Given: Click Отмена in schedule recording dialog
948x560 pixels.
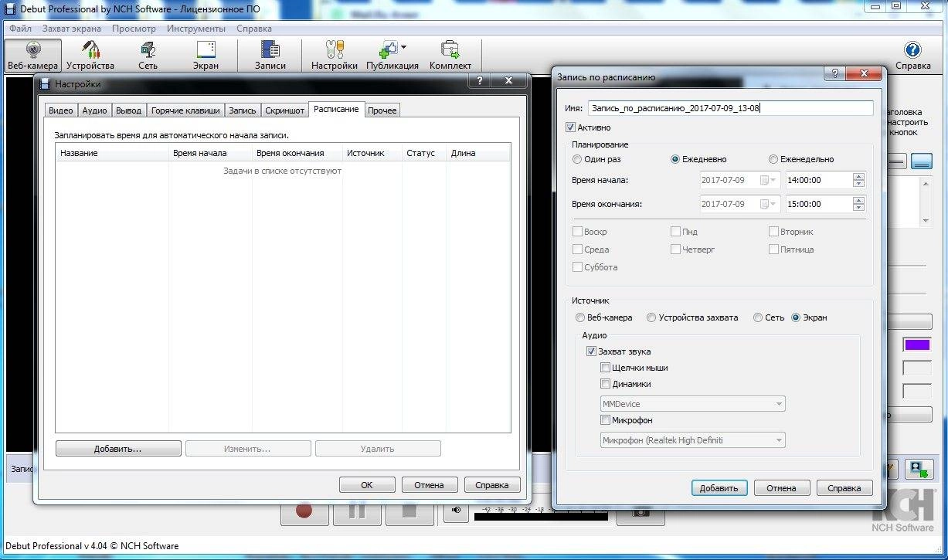Looking at the screenshot, I should (x=781, y=488).
